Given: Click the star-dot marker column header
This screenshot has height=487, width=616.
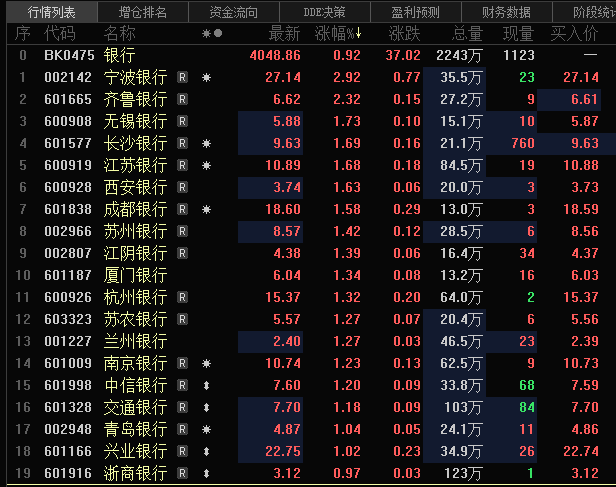Looking at the screenshot, I should pyautogui.click(x=212, y=34).
